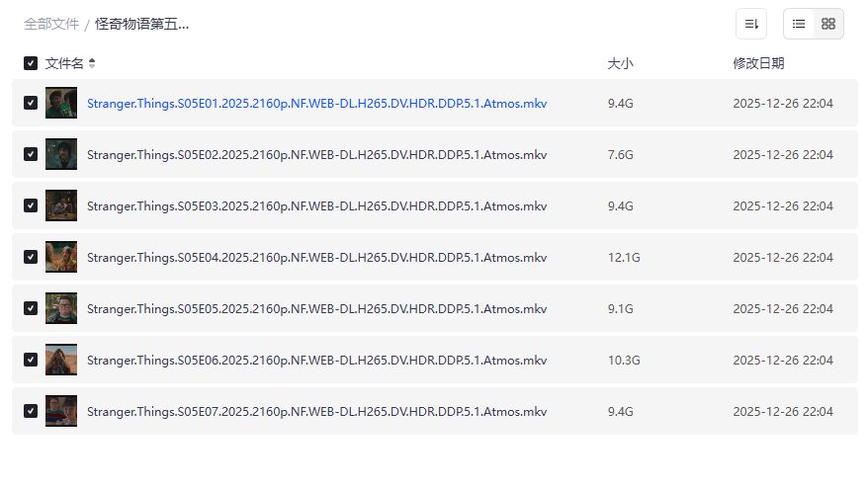
Task: Click the S05E02 video thumbnail
Action: click(61, 154)
